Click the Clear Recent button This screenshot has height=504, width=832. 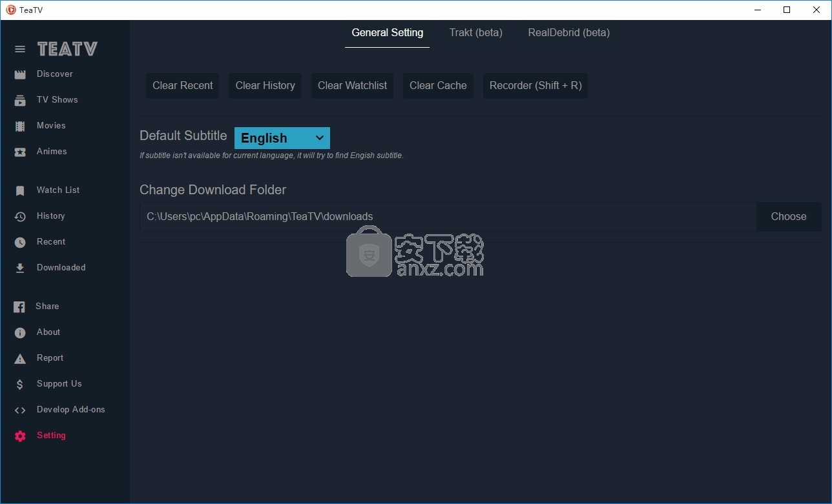[x=183, y=86]
